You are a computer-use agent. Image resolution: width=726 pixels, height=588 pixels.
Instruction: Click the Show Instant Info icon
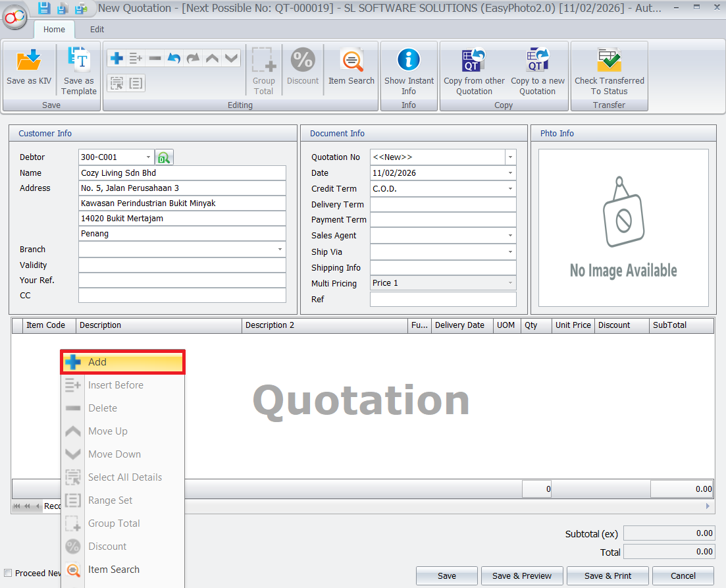[409, 61]
